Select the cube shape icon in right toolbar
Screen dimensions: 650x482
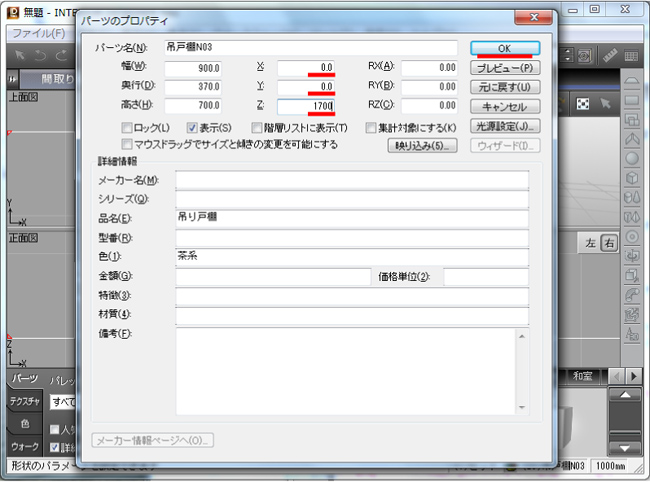tap(632, 178)
